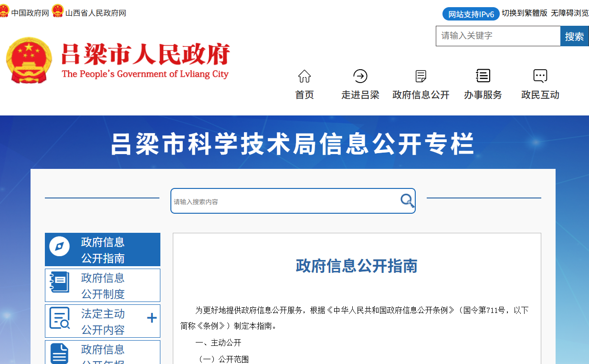Open the 首页 menu item
Image resolution: width=589 pixels, height=364 pixels.
pos(305,95)
